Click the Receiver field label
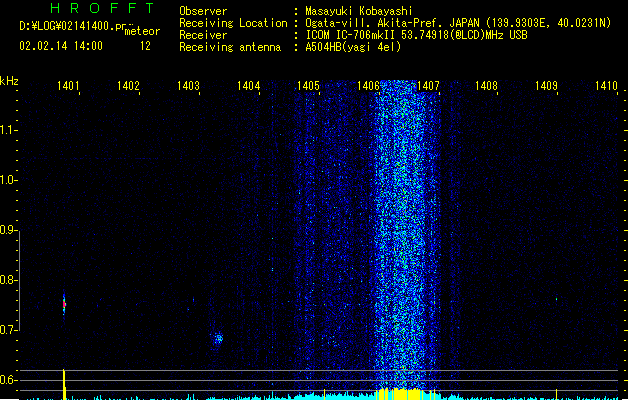 [203, 35]
